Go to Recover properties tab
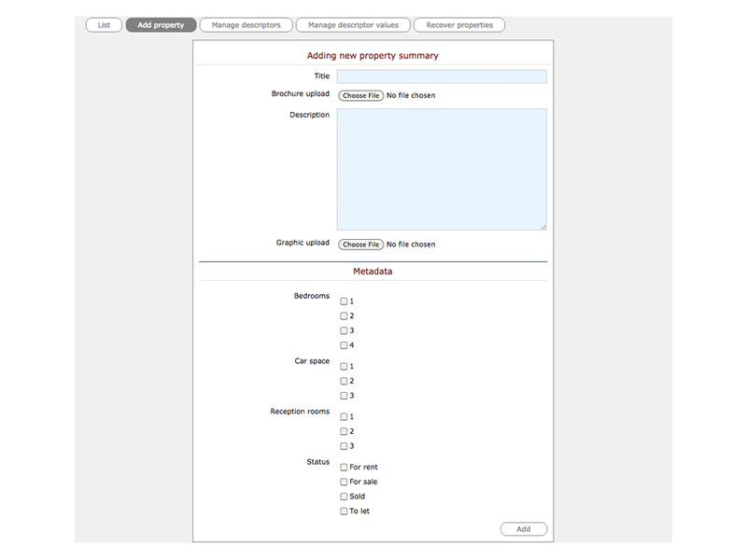 459,25
